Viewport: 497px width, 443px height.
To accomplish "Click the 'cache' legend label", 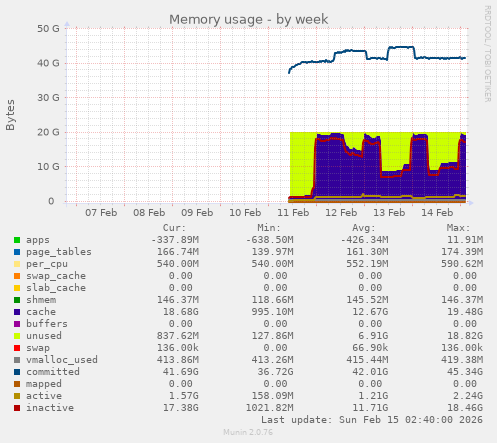I will [x=41, y=312].
